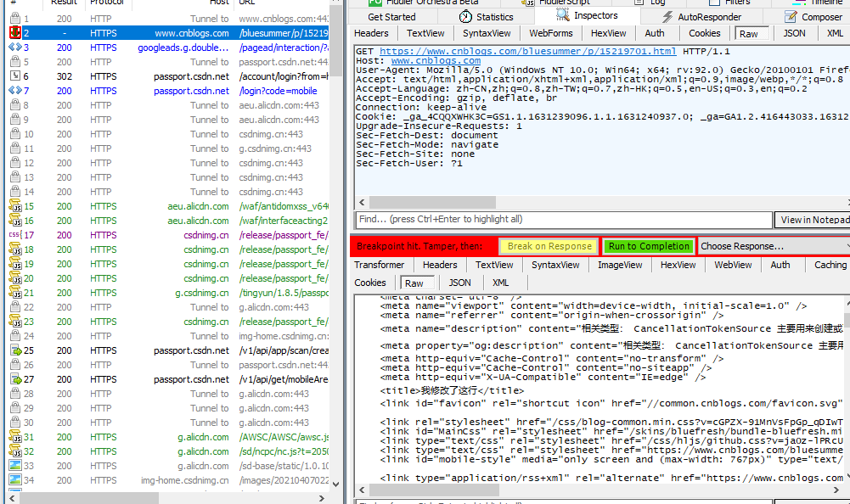Click the JS icon on the FiddlerScript tab

[x=528, y=3]
